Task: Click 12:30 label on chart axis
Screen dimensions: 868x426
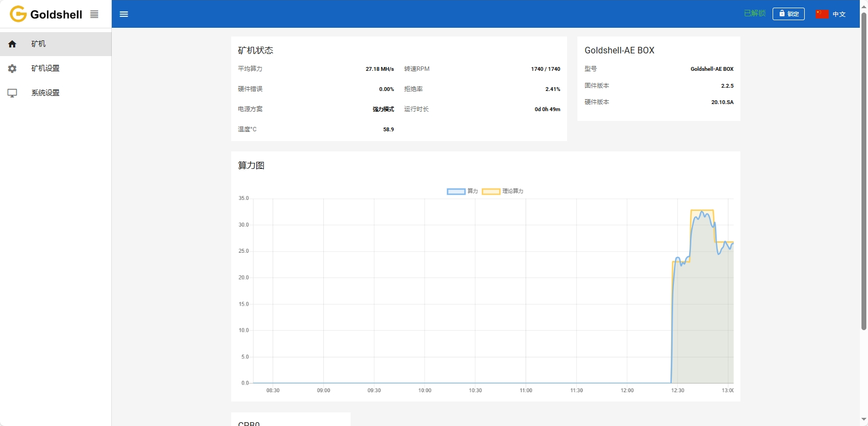Action: click(678, 391)
